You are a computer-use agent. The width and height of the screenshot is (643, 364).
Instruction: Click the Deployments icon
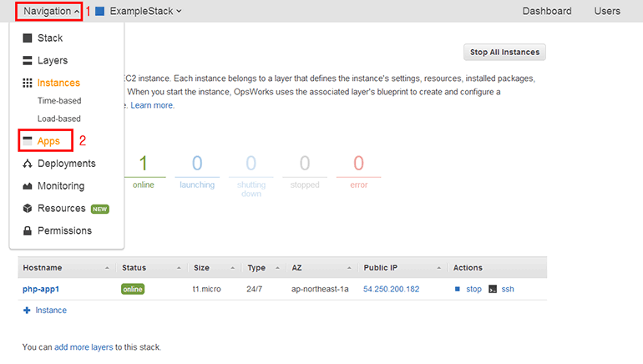point(28,164)
